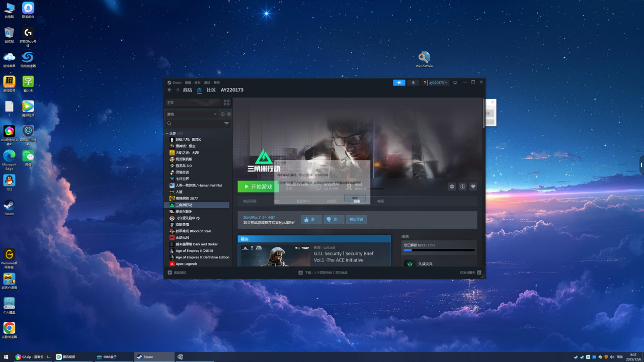This screenshot has height=362, width=644.
Task: Open the 商店 tab
Action: (x=187, y=90)
